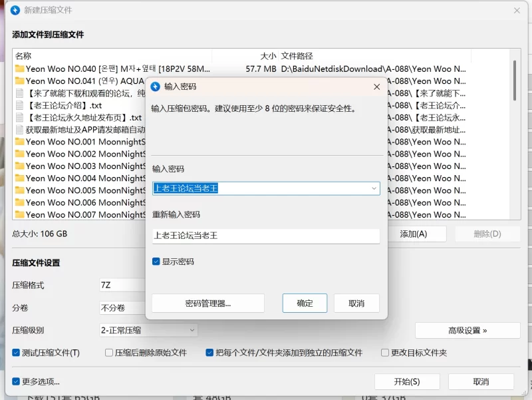
Task: Click folder icon of Yeon Woo NO.001 row
Action: (x=19, y=142)
